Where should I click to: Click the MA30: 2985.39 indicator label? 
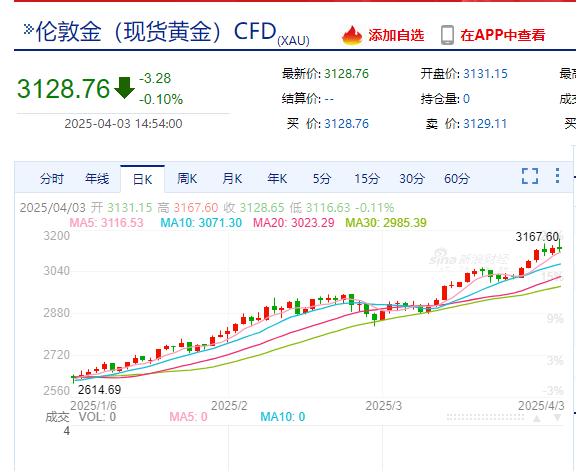386,223
